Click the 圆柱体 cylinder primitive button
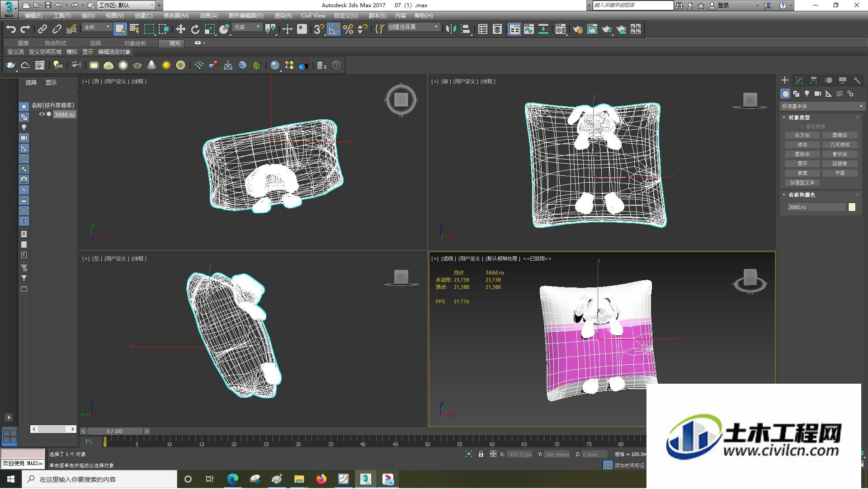868x489 pixels. click(x=802, y=154)
